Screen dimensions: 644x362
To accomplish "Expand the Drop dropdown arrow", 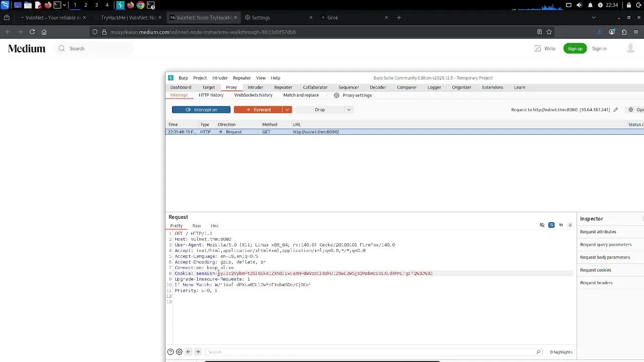I will (349, 110).
